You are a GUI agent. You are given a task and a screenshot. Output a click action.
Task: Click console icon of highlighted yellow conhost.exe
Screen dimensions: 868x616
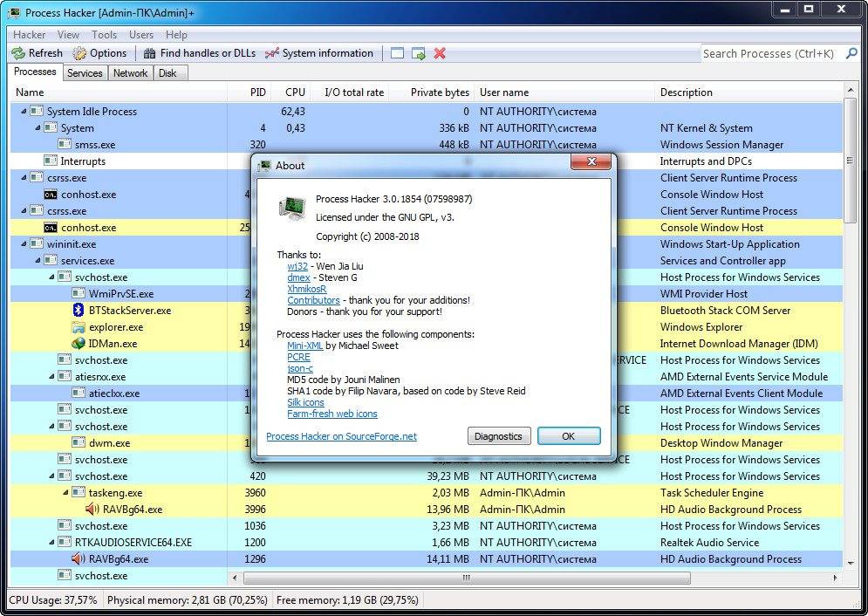point(51,228)
